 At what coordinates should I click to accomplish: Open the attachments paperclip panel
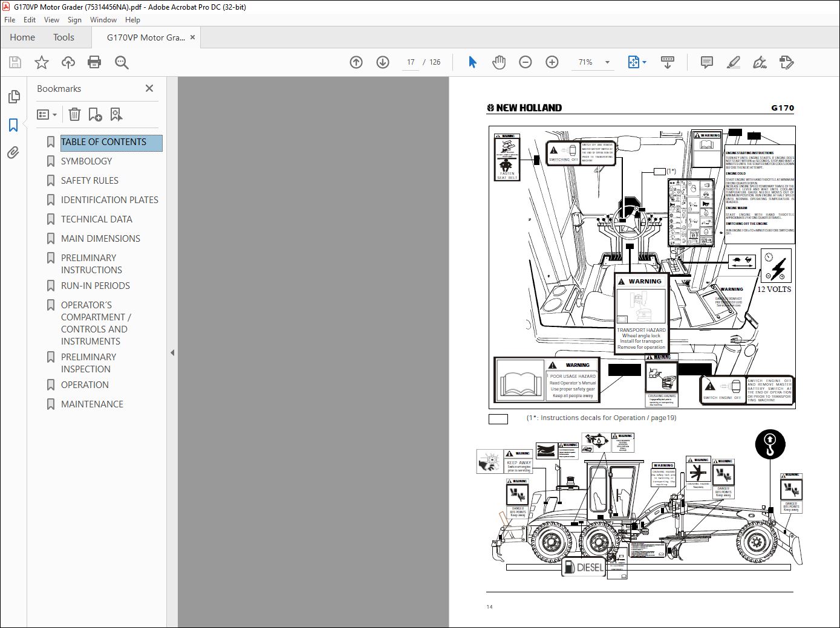(x=13, y=152)
